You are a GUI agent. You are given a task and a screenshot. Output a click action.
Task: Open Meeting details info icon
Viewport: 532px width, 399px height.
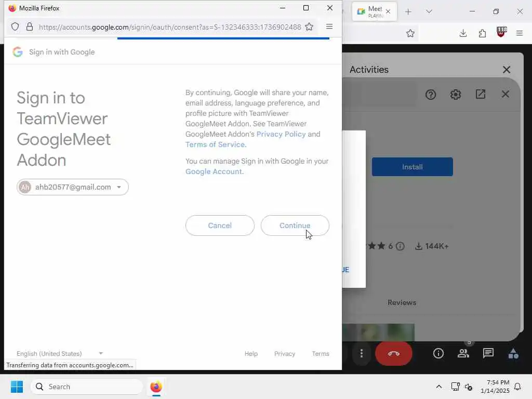(x=438, y=353)
